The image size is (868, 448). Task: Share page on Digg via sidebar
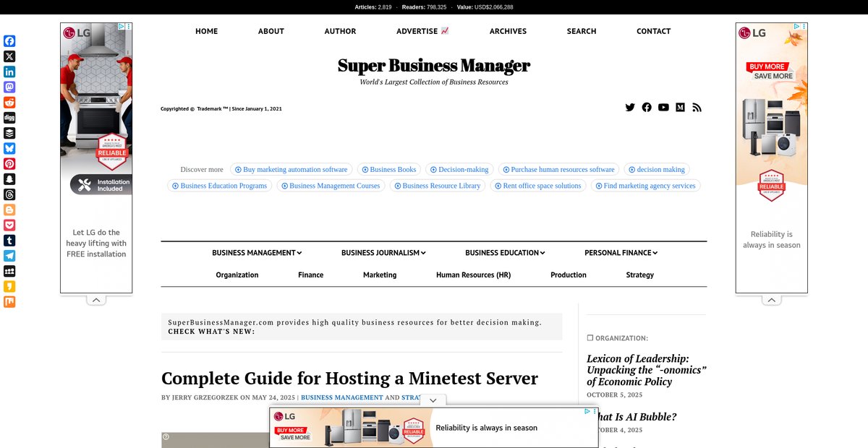[x=9, y=118]
